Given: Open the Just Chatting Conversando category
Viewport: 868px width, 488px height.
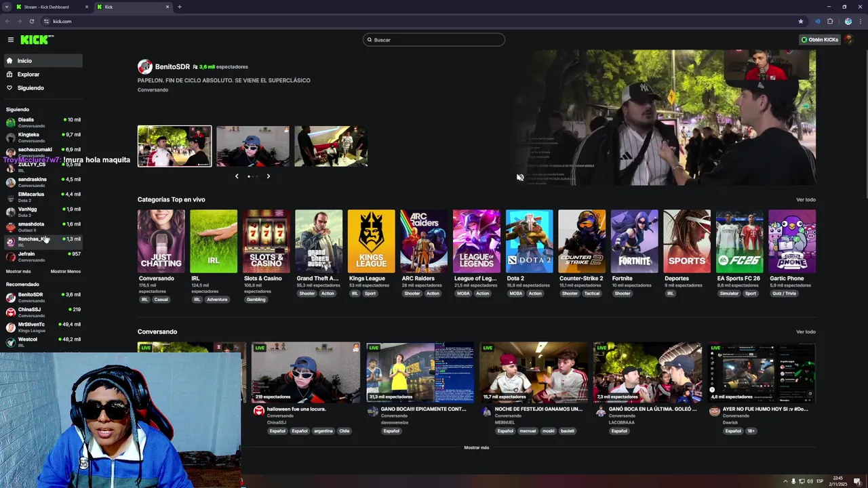Looking at the screenshot, I should point(161,241).
